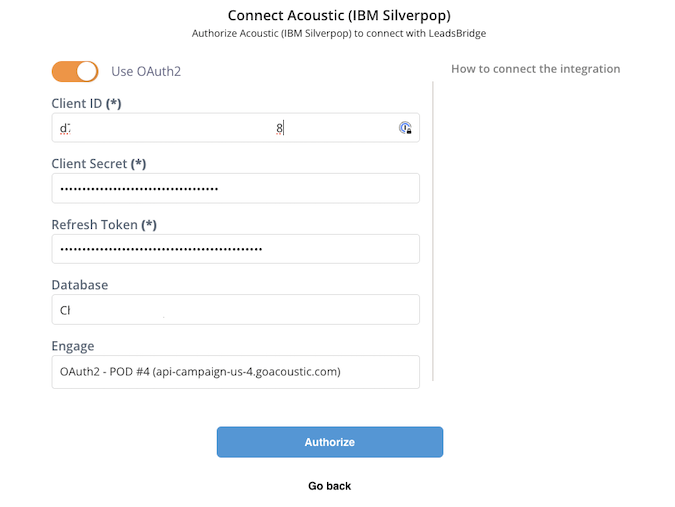
Task: Open How to connect the integration
Action: pyautogui.click(x=536, y=69)
